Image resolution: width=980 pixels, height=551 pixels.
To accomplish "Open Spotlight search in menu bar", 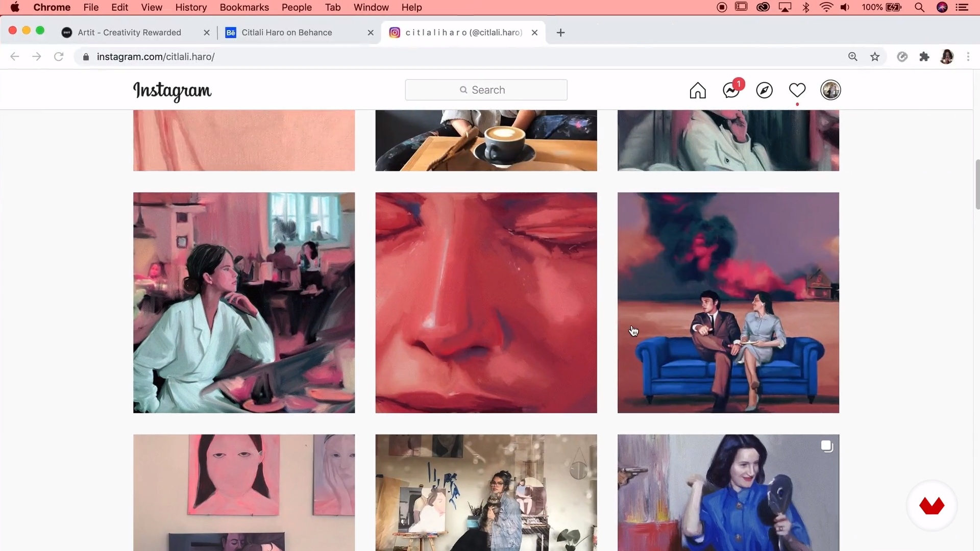I will (x=919, y=7).
